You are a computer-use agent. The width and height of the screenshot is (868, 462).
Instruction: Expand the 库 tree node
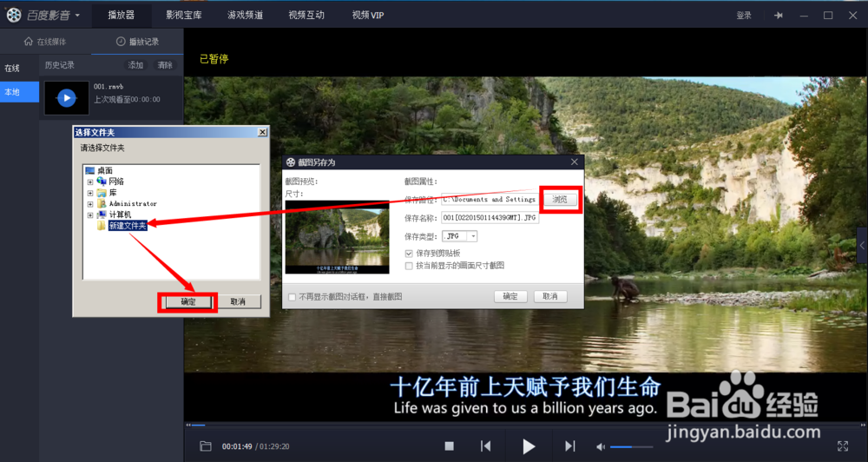click(x=90, y=193)
